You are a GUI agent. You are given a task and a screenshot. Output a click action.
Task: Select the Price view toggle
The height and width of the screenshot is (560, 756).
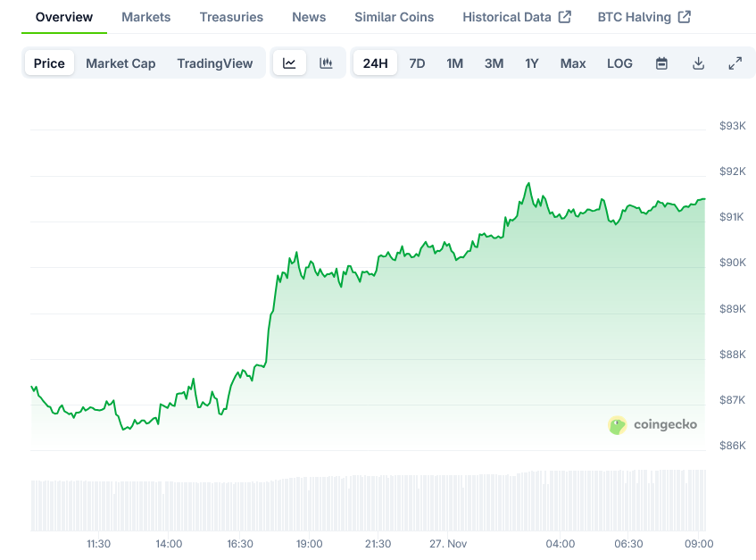49,63
